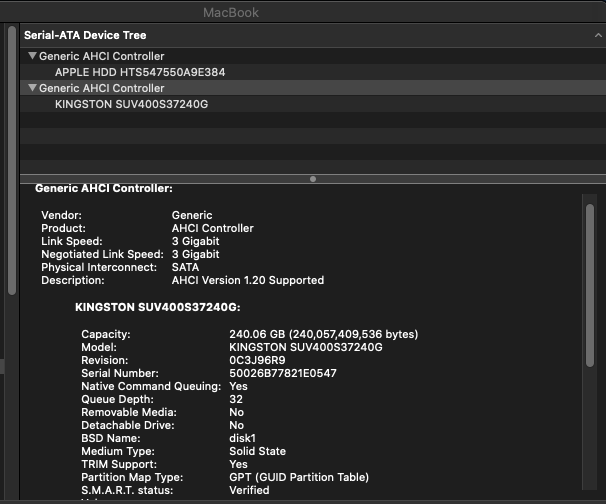Click the Description: label
The image size is (606, 504).
pos(73,280)
